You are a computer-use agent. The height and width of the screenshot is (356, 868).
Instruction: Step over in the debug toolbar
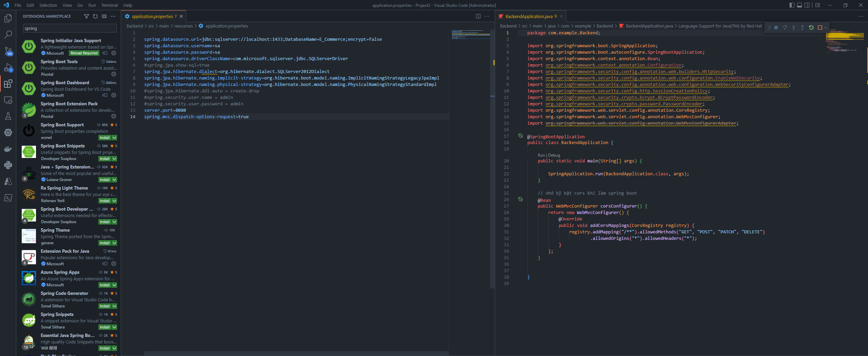pyautogui.click(x=785, y=27)
